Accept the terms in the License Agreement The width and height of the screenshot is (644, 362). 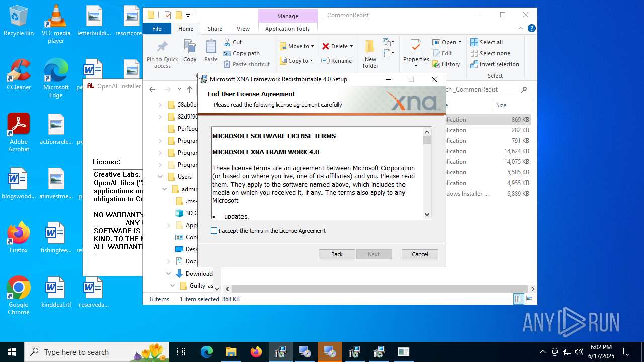click(x=214, y=231)
